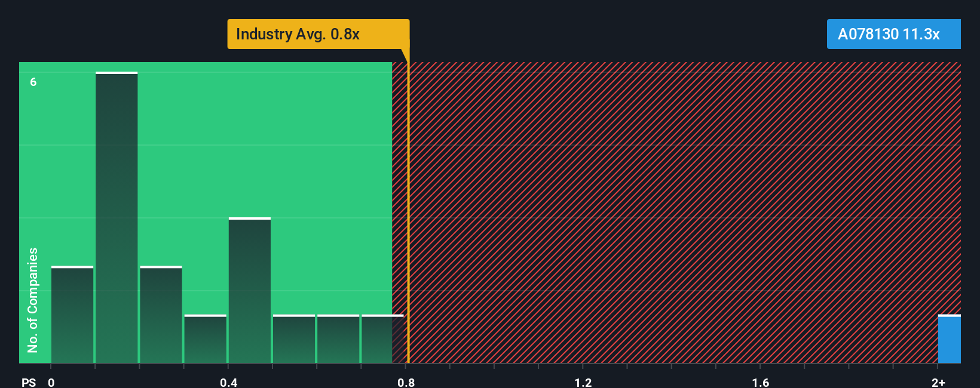Click the first histogram bar at PS 0

[x=72, y=315]
